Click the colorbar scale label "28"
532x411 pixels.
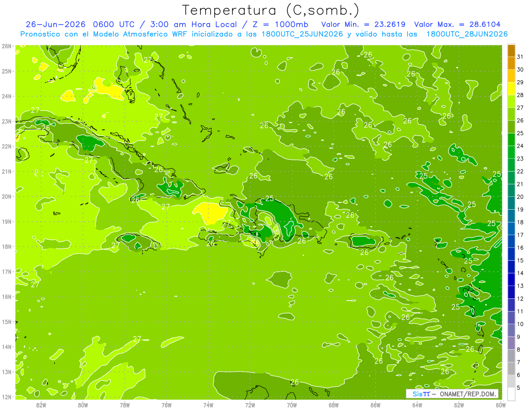[x=520, y=95]
